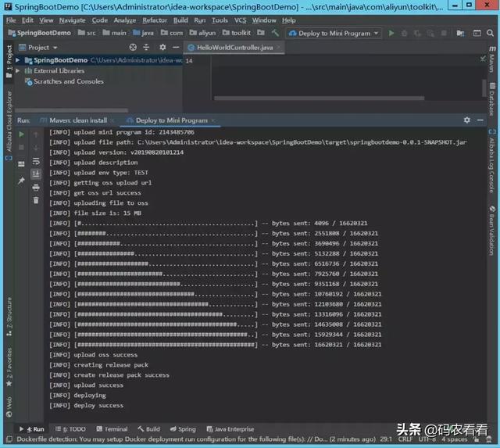Image resolution: width=500 pixels, height=448 pixels.
Task: Click the Build project hammer icon
Action: [275, 33]
